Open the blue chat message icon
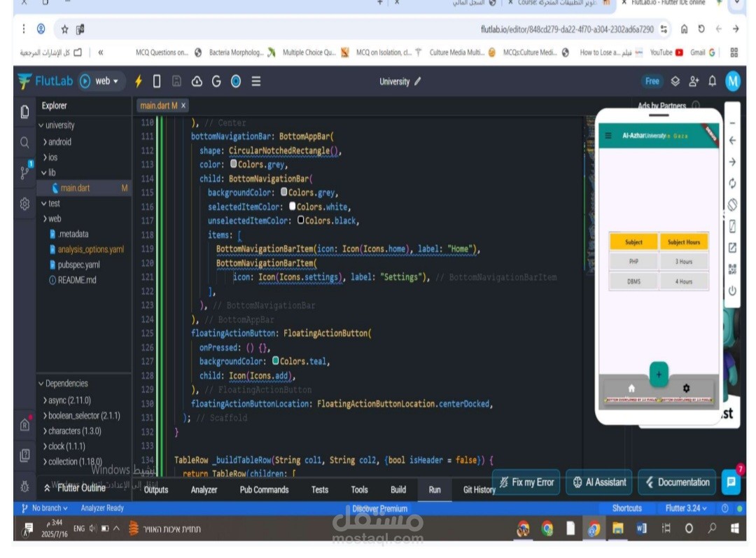 point(731,482)
